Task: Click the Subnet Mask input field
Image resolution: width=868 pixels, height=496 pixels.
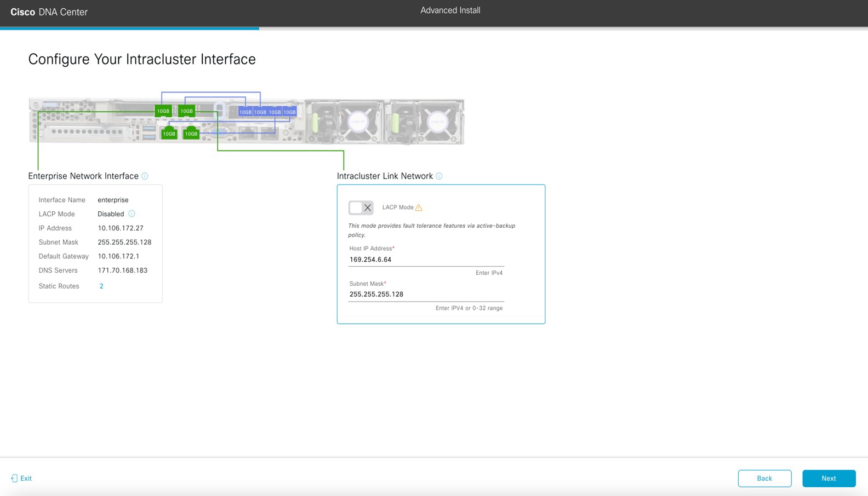Action: point(426,295)
